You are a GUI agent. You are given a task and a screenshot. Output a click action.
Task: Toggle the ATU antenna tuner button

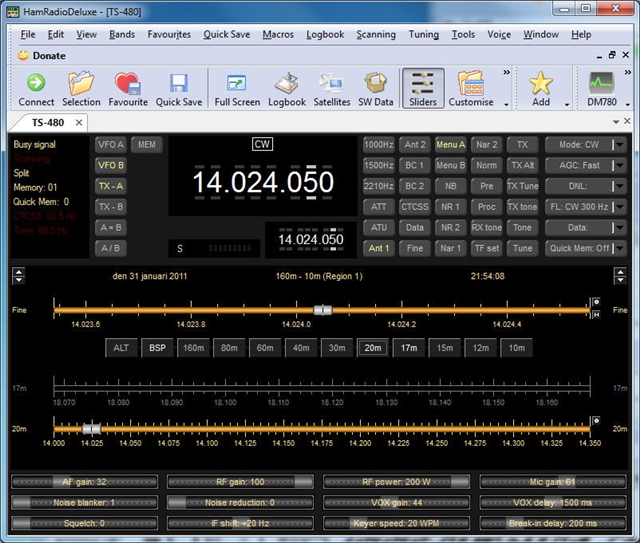(378, 227)
